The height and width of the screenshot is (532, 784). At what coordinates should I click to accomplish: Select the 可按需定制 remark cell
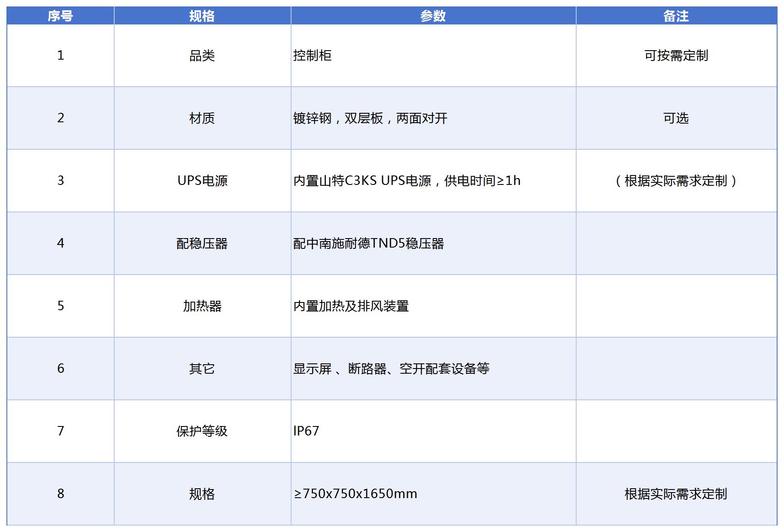[x=676, y=55]
